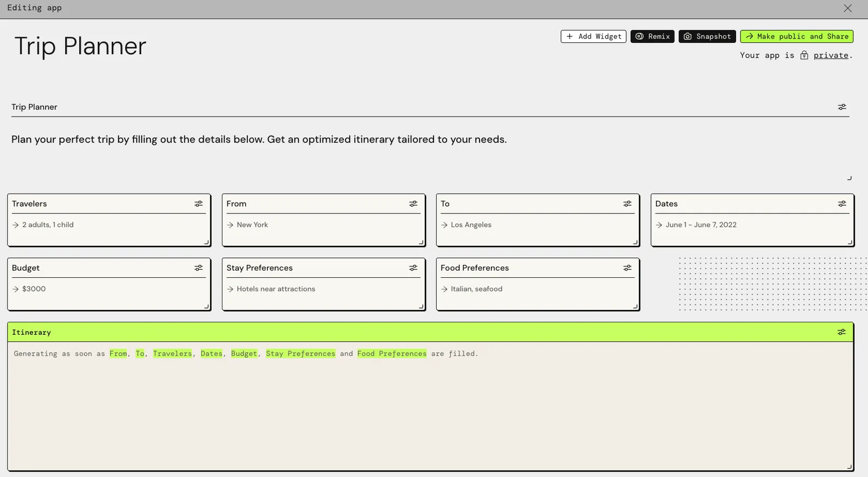Open settings icon on From widget

[413, 204]
